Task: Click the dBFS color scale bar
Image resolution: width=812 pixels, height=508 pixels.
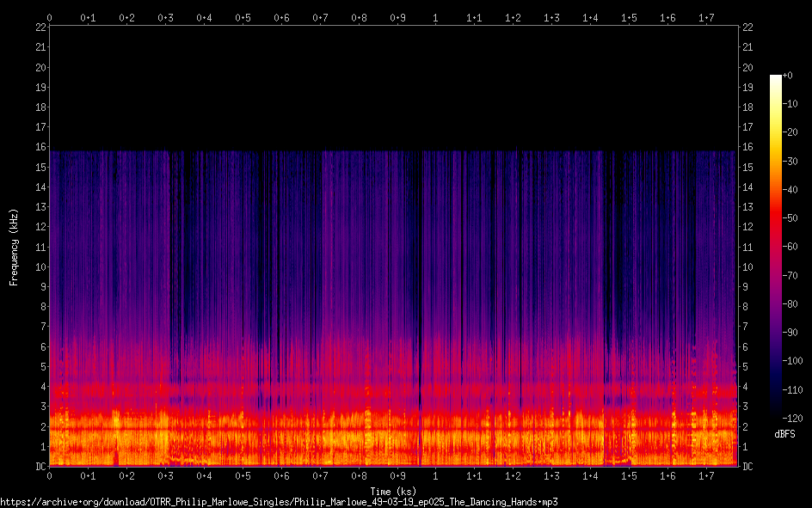Action: click(775, 248)
